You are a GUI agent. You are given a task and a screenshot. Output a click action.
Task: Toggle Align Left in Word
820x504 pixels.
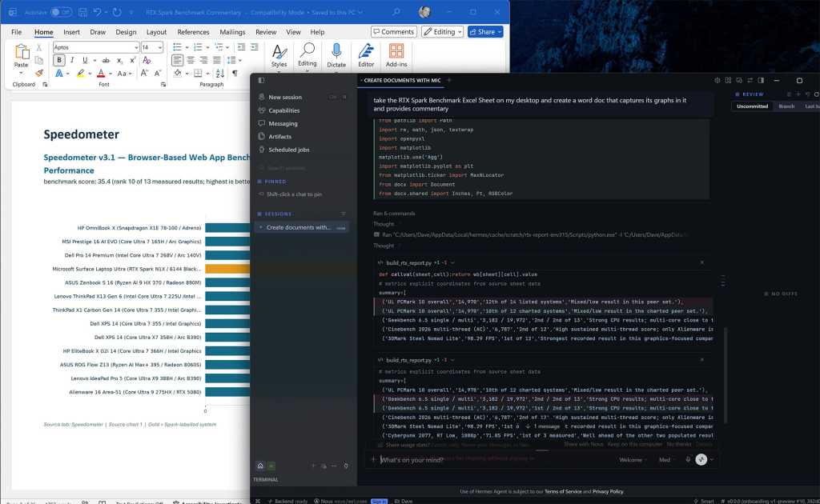point(178,60)
